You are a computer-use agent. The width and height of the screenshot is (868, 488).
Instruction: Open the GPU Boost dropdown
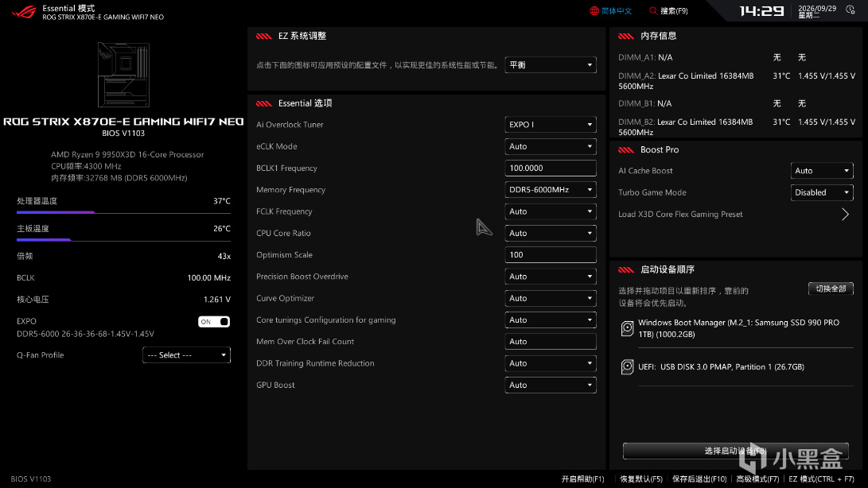tap(551, 385)
